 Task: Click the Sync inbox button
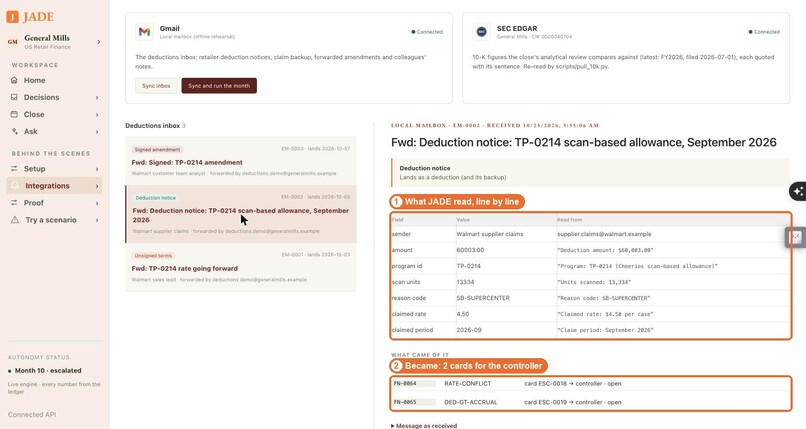[156, 86]
